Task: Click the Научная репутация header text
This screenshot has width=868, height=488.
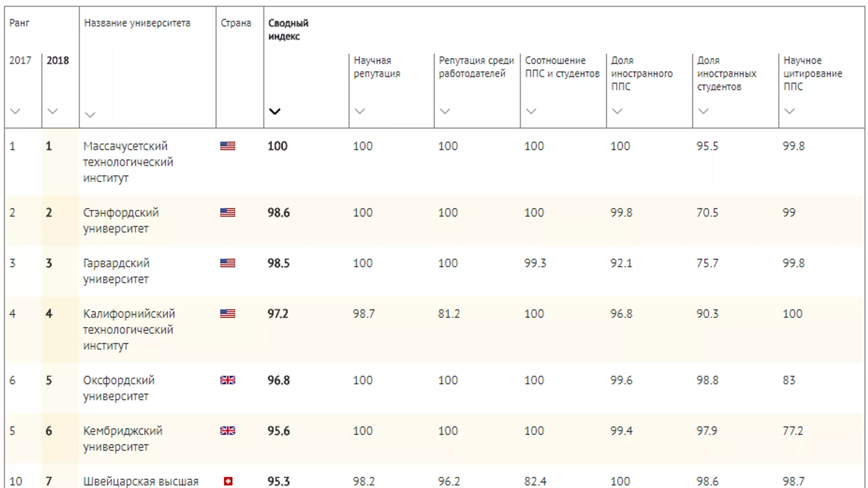Action: coord(377,67)
